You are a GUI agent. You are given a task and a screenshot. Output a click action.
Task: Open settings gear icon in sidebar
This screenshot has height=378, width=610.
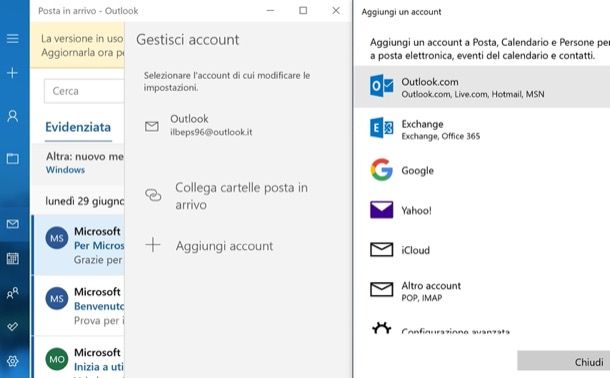pos(12,361)
